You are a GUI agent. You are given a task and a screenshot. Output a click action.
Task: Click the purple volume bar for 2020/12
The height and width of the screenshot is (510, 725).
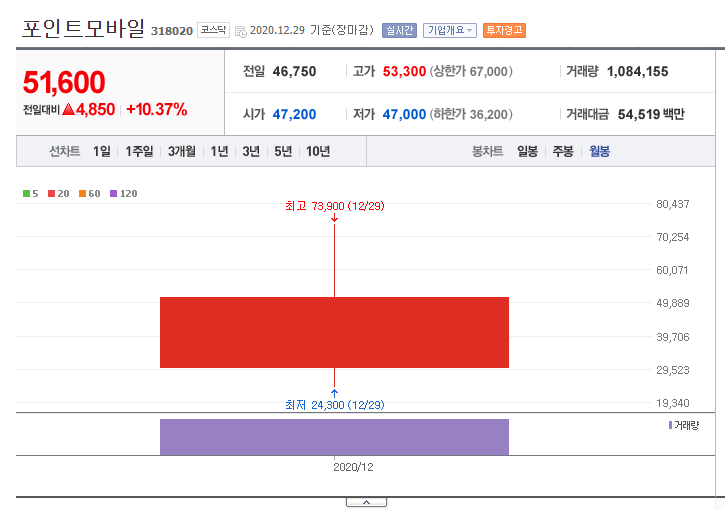334,437
